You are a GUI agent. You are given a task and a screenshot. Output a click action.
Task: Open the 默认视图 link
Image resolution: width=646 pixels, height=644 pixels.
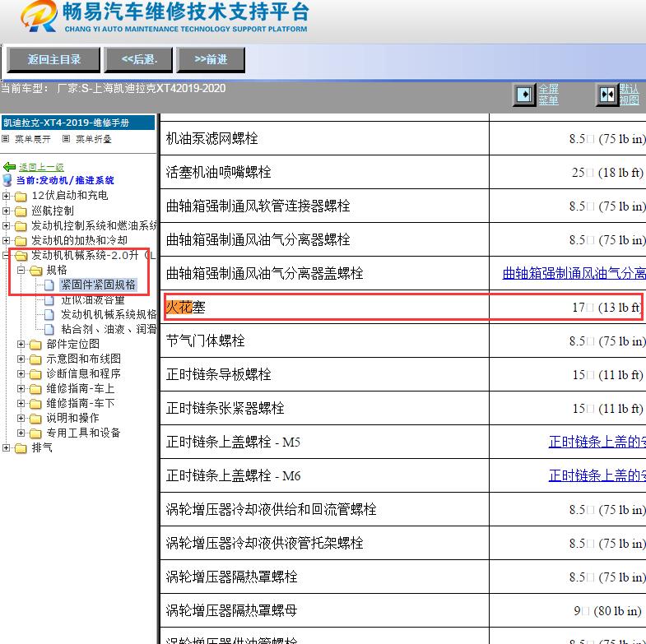click(629, 95)
